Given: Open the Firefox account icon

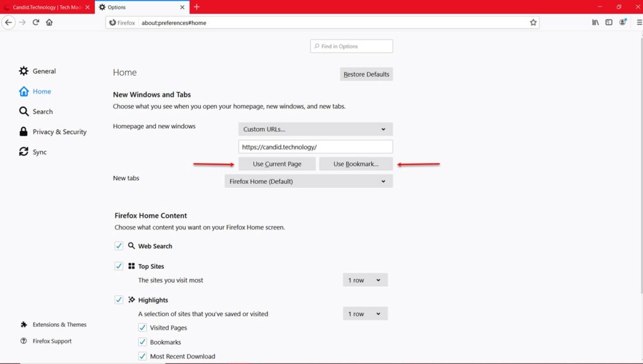Looking at the screenshot, I should coord(623,23).
